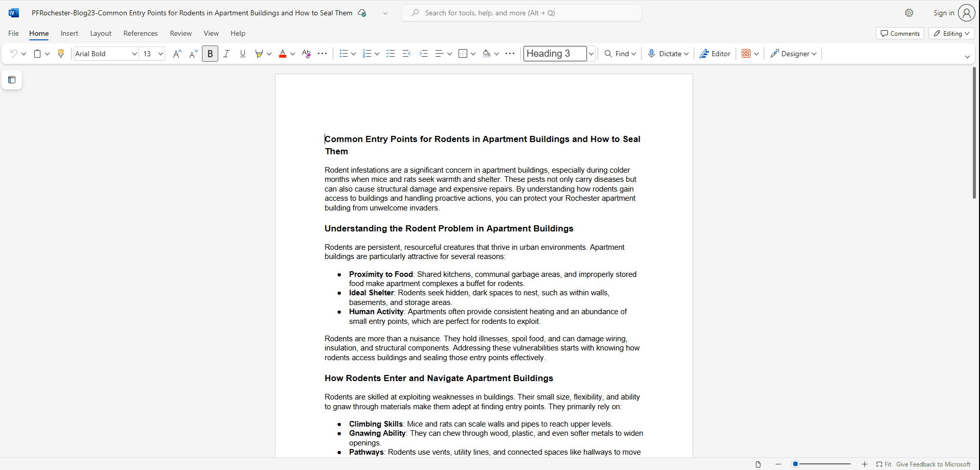980x470 pixels.
Task: Open the Editor proofing button
Action: [715, 54]
